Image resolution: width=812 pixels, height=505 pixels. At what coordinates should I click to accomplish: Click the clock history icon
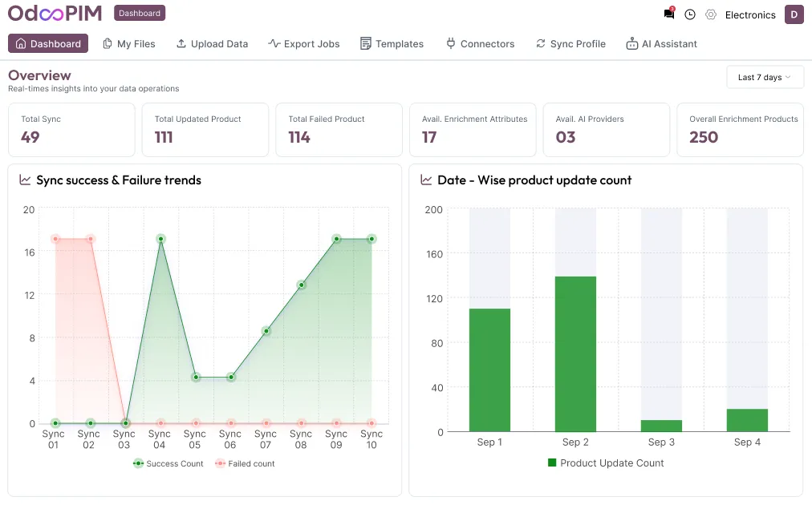point(690,14)
